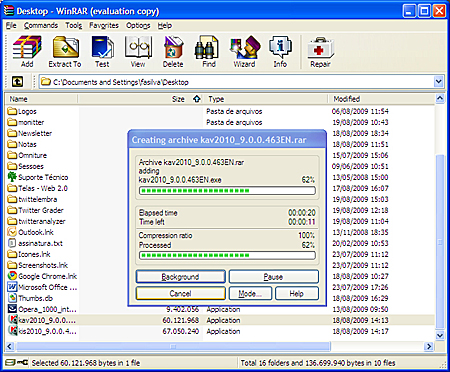
Task: Select the Icones.lnk row
Action: point(220,254)
